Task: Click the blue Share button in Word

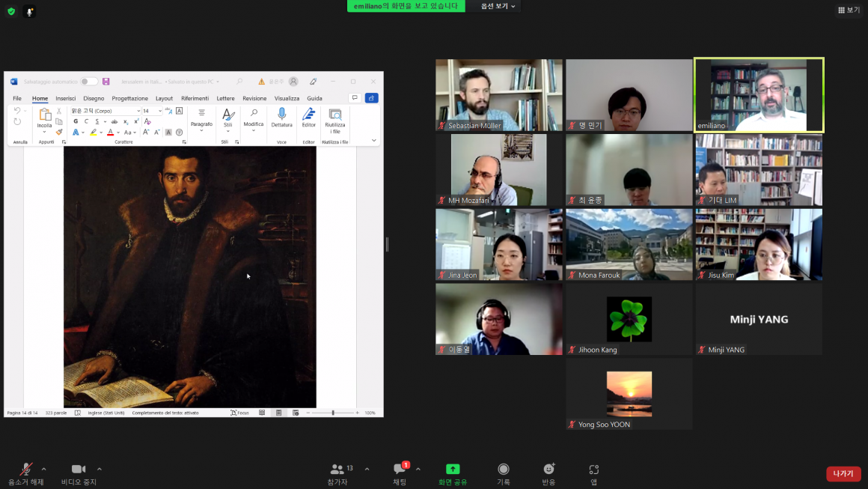Action: (x=371, y=98)
